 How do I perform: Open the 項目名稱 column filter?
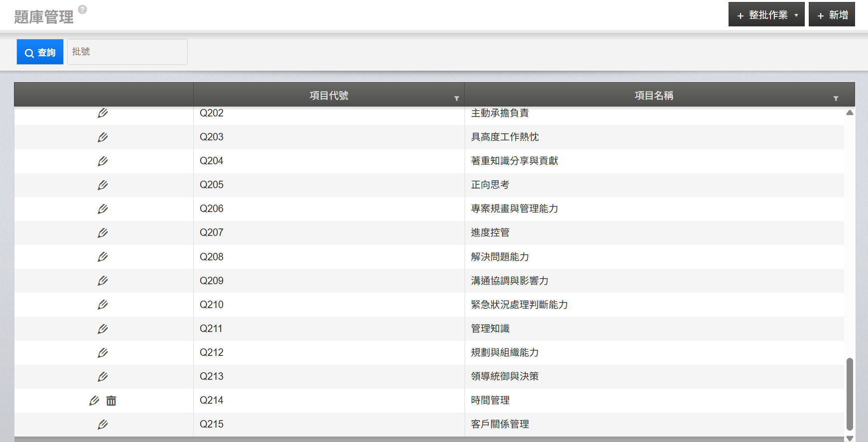coord(836,99)
